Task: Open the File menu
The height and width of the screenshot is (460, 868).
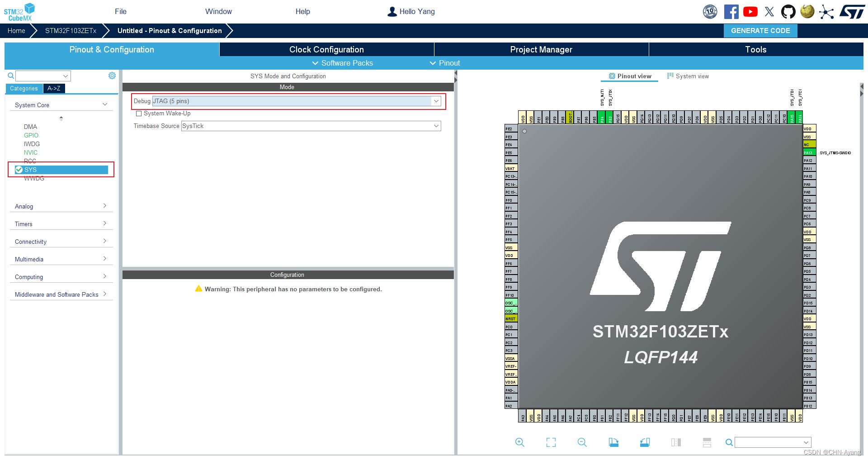Action: coord(121,12)
